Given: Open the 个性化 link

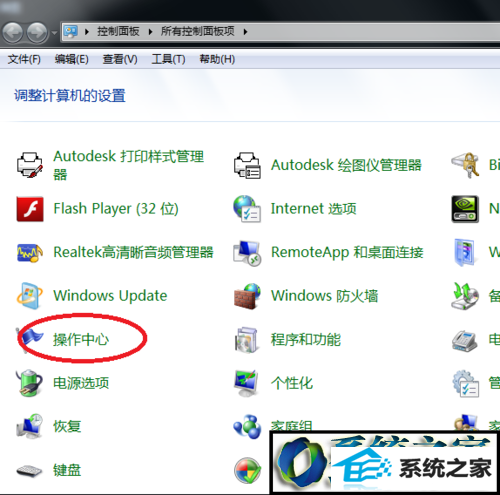Looking at the screenshot, I should pos(292,383).
